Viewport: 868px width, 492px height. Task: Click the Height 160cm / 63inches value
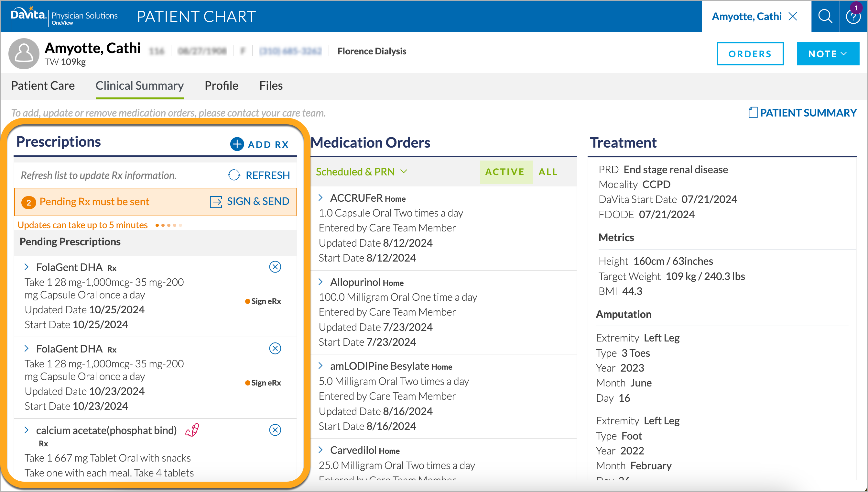(673, 261)
